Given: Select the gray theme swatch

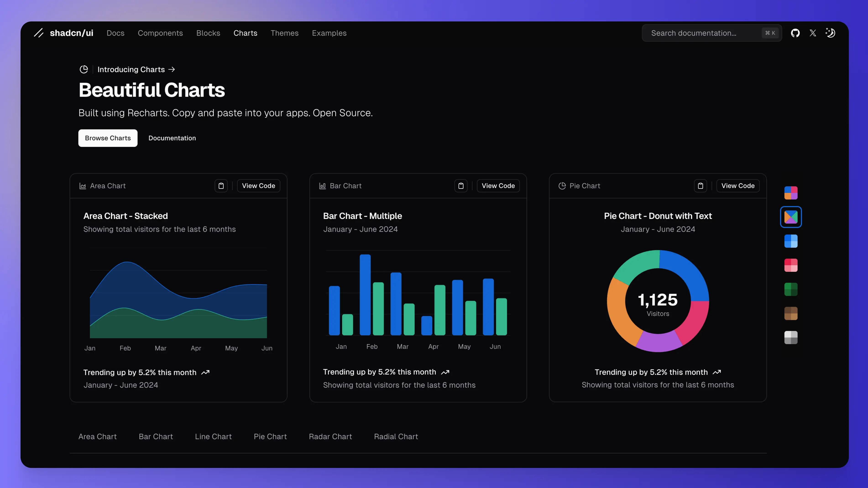Looking at the screenshot, I should tap(790, 337).
